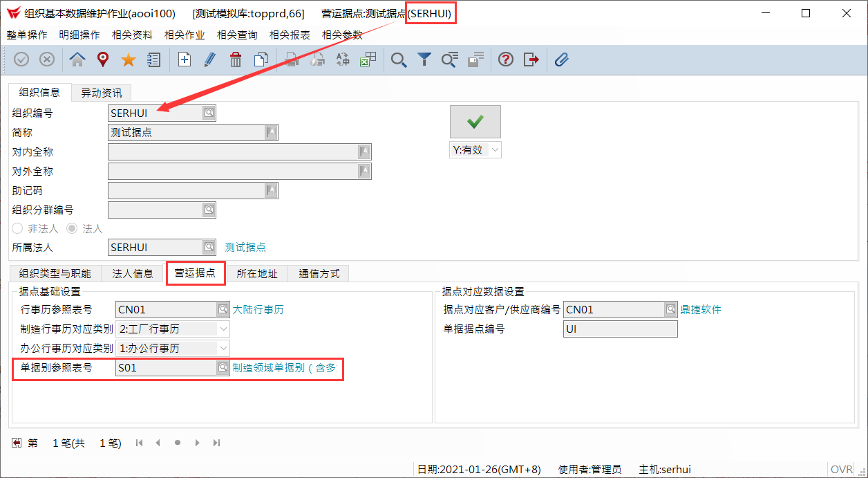Click the 日期:2021-01-26 status bar text
Viewport: 868px width, 478px height.
479,469
